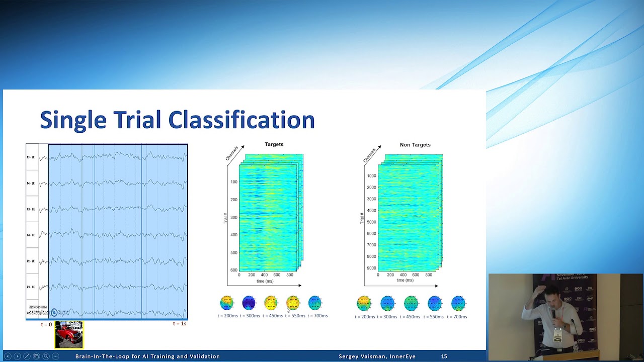The image size is (644, 362).
Task: Click the "t = 0" label
Action: click(x=46, y=324)
